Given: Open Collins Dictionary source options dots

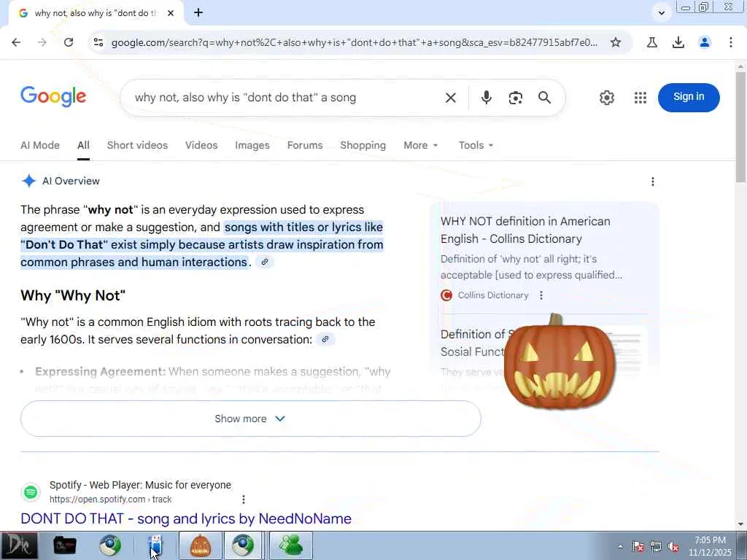Looking at the screenshot, I should click(x=541, y=295).
